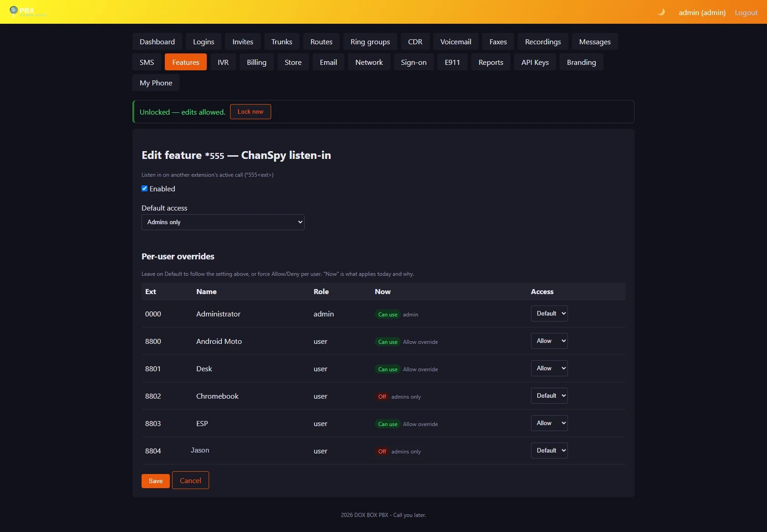
Task: Select the active Features tab
Action: point(186,62)
